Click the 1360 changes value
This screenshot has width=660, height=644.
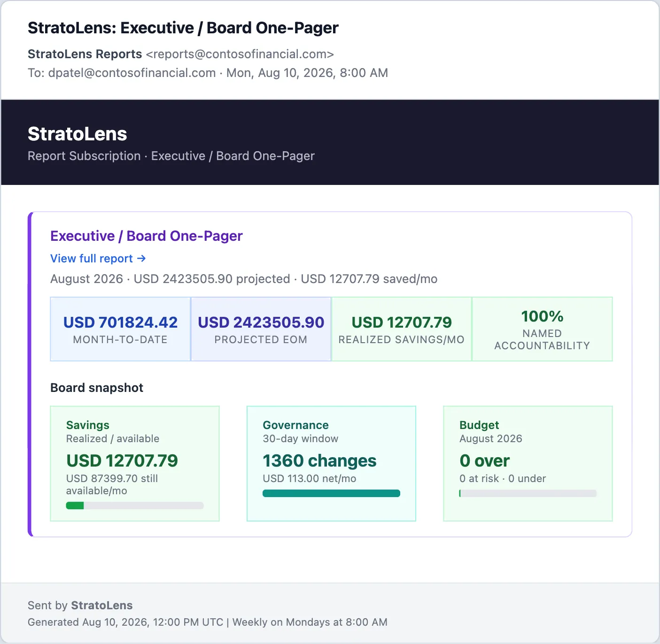pyautogui.click(x=319, y=461)
